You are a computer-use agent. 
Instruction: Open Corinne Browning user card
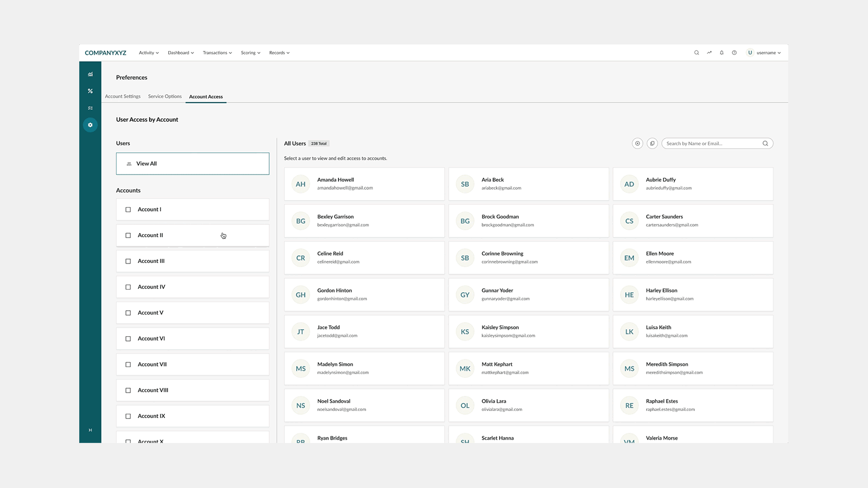(x=528, y=258)
